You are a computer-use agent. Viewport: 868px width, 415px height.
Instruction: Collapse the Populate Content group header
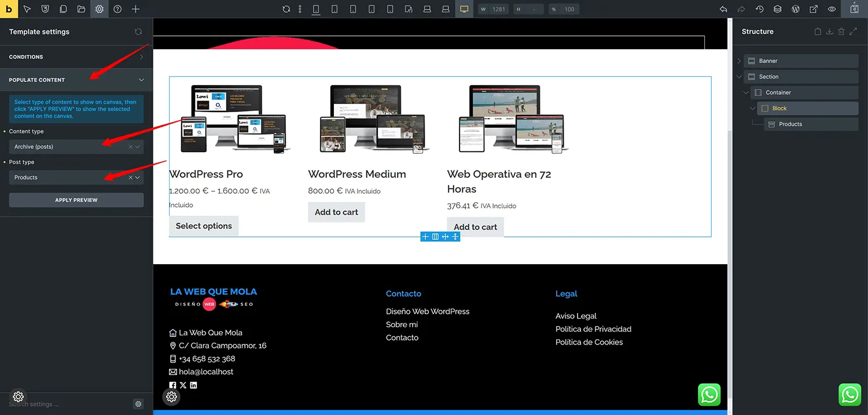[76, 80]
